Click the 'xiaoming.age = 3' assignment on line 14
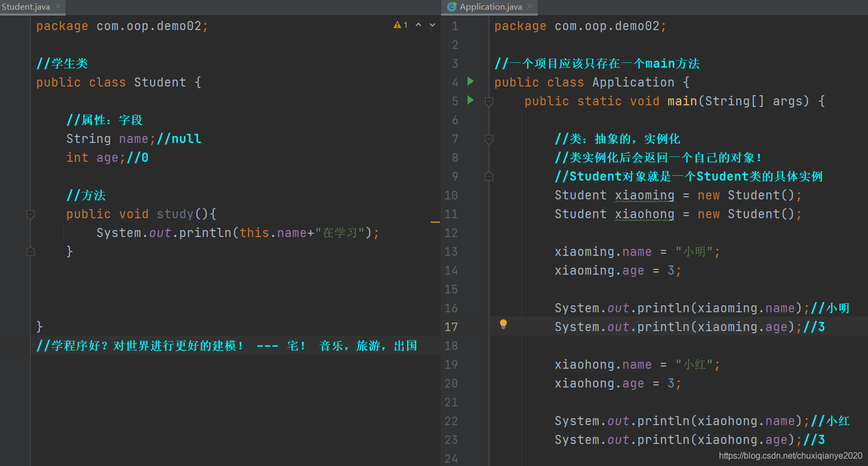868x466 pixels. [x=618, y=271]
